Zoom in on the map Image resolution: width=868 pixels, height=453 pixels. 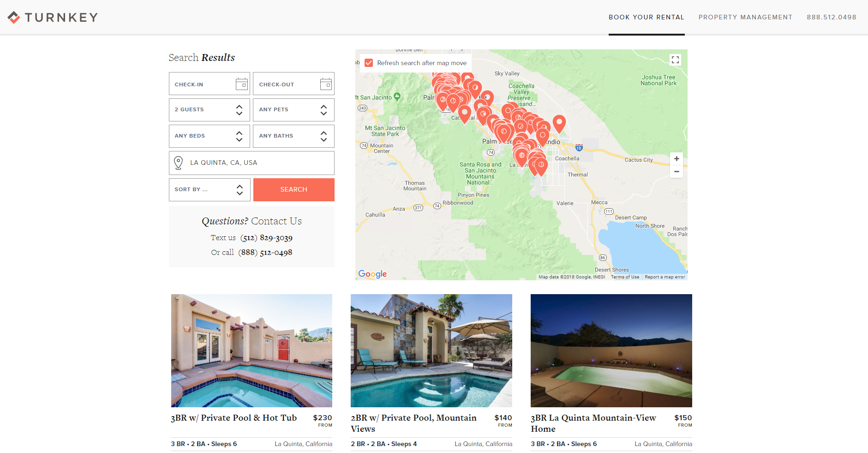coord(676,159)
